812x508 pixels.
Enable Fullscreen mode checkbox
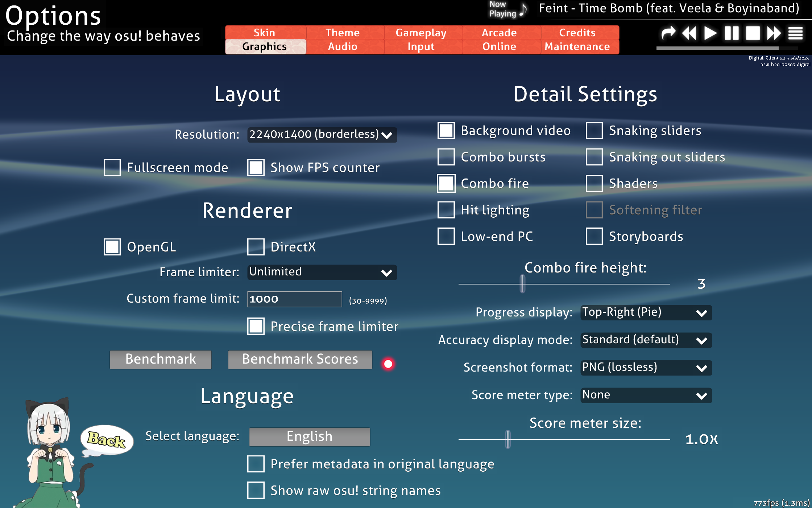tap(112, 167)
